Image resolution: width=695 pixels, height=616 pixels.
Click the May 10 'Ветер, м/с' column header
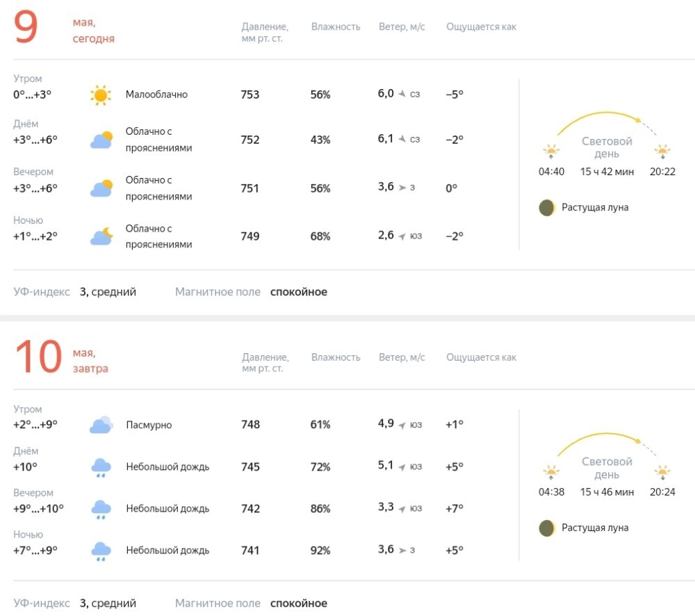(x=402, y=357)
